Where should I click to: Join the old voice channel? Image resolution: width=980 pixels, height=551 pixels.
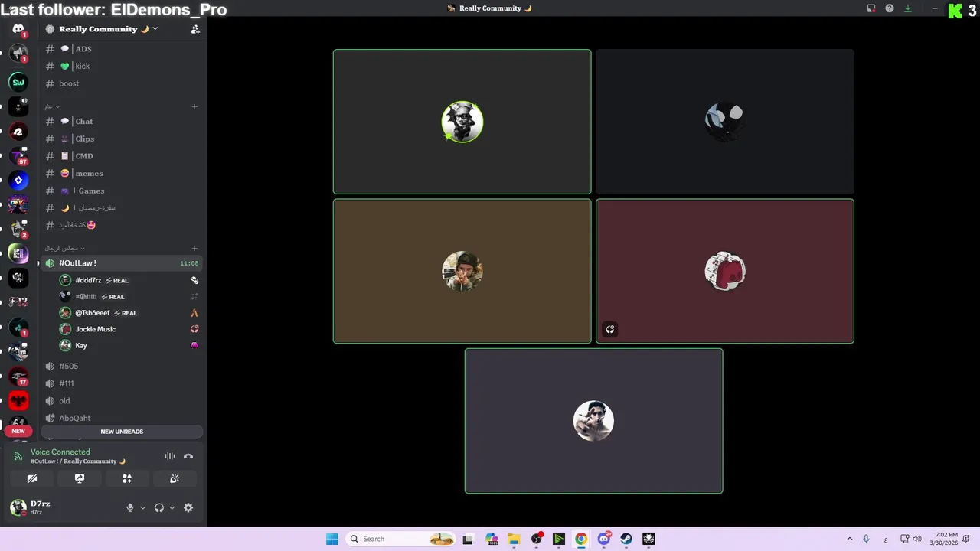[x=122, y=400]
